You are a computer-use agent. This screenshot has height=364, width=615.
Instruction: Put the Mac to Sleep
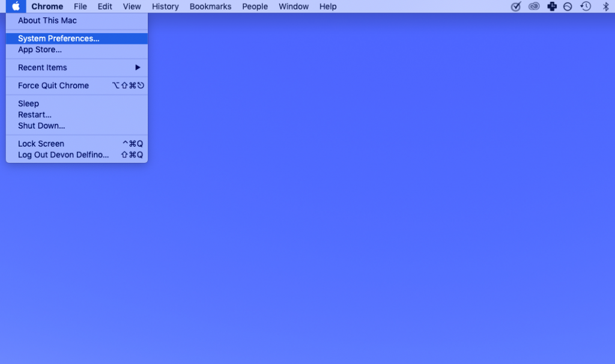pos(77,103)
